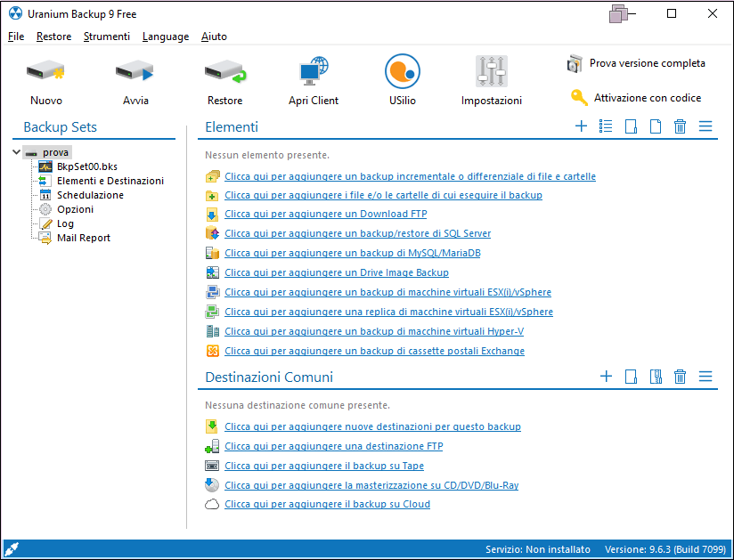Open the Restore menu in menu bar

(x=53, y=37)
